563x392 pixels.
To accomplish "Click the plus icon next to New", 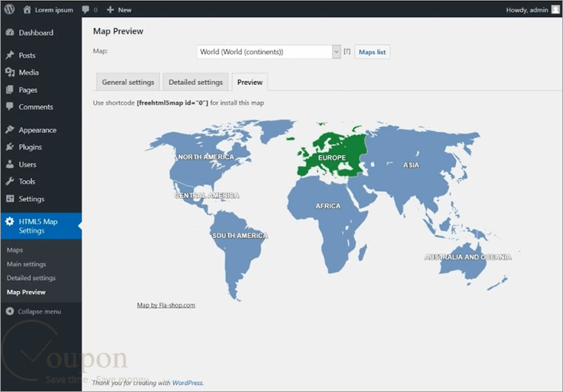I will click(x=110, y=10).
